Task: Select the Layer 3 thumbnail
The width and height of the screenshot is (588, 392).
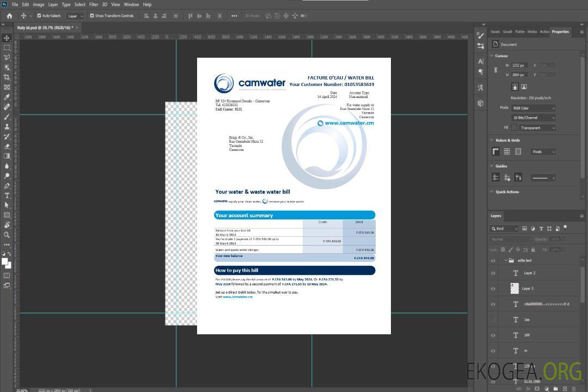Action: (515, 289)
